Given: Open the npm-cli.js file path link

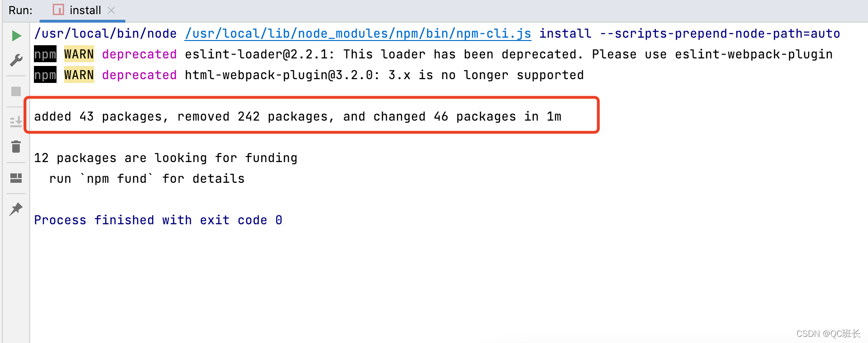Looking at the screenshot, I should tap(357, 33).
